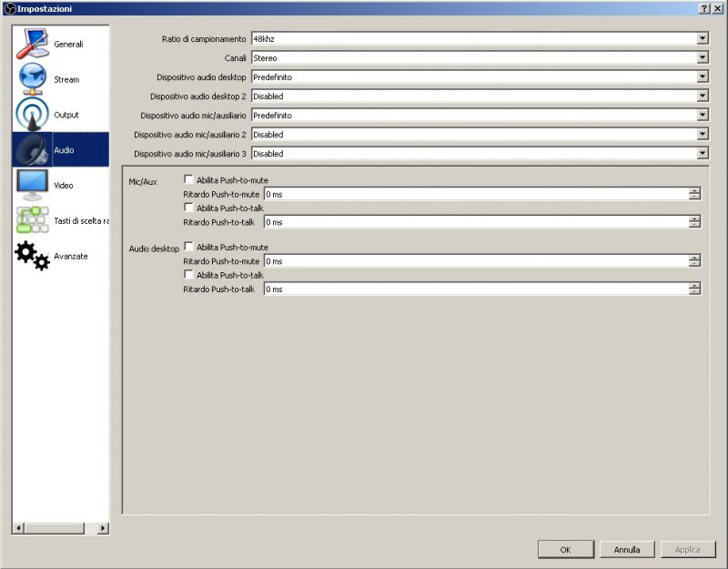Toggle Audio desktop Abilita Push-to-mute checkbox
728x569 pixels.
189,247
